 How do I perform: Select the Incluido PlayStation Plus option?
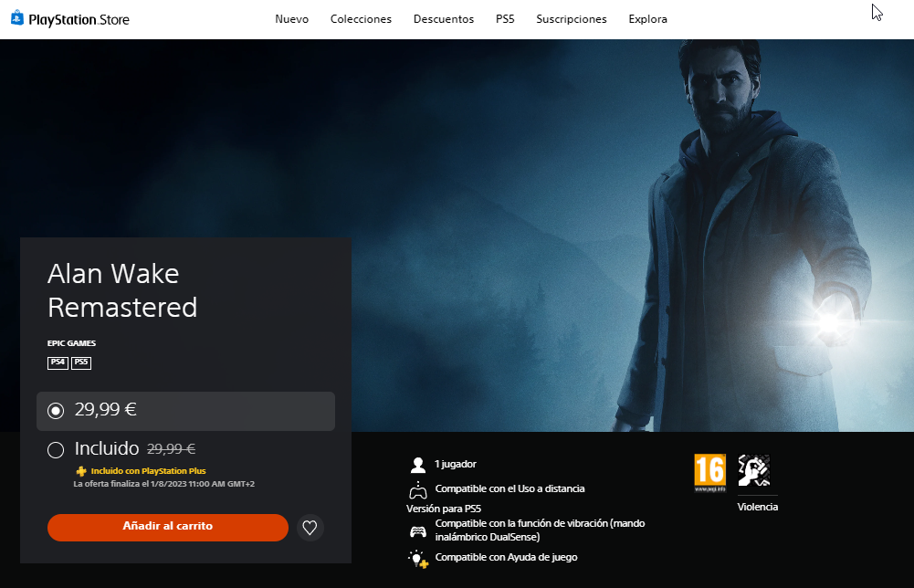pos(56,450)
